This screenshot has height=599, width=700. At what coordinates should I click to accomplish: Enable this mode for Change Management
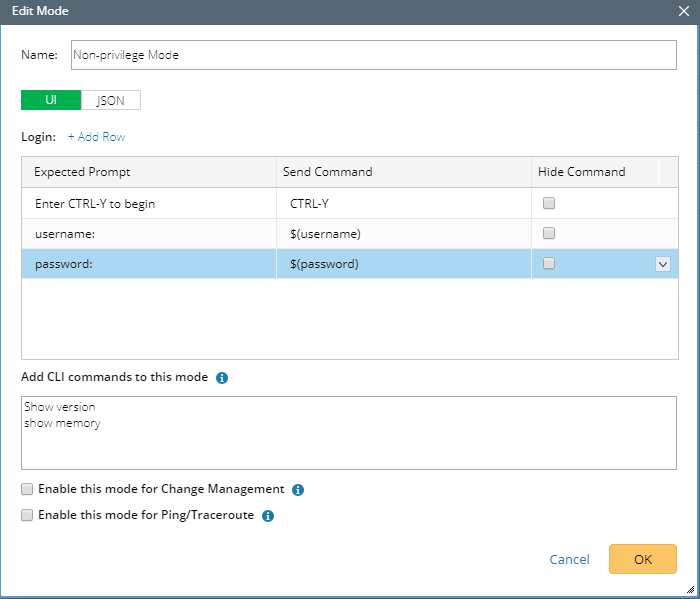[28, 490]
